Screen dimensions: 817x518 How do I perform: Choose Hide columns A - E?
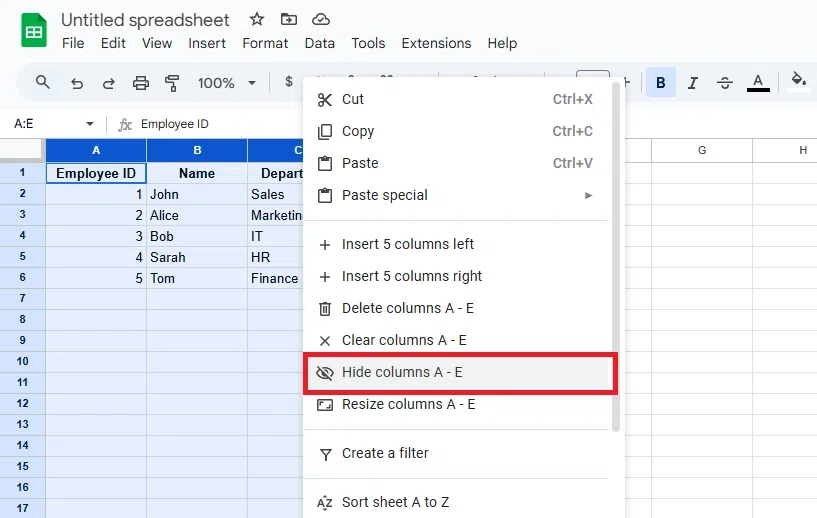click(402, 372)
